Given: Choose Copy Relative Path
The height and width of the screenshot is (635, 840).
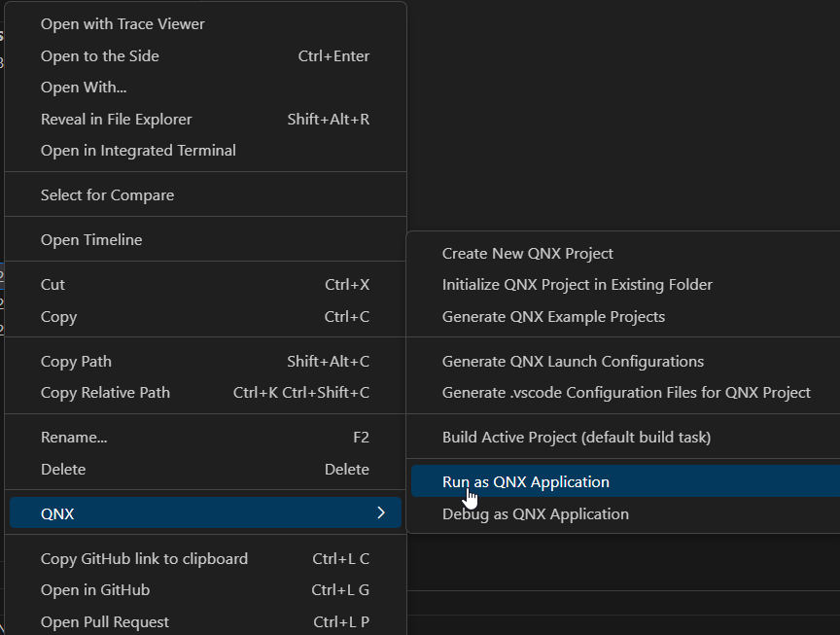Looking at the screenshot, I should pyautogui.click(x=205, y=393).
